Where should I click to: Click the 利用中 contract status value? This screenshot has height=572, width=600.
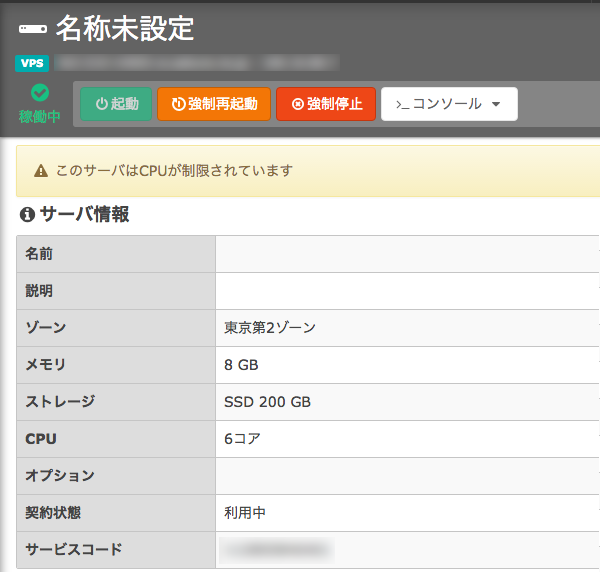(x=245, y=513)
